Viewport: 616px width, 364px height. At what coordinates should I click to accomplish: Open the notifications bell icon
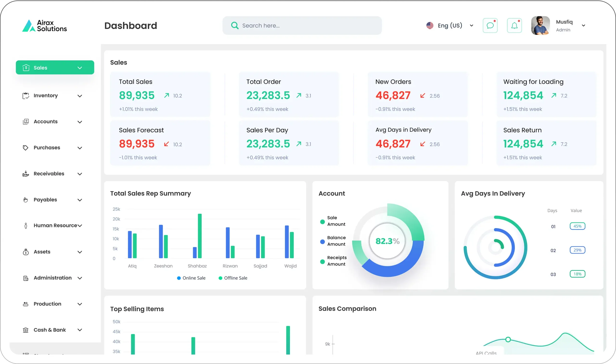tap(514, 25)
